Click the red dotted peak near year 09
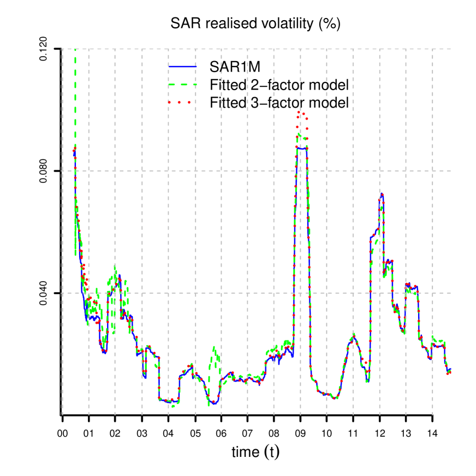 coord(302,114)
